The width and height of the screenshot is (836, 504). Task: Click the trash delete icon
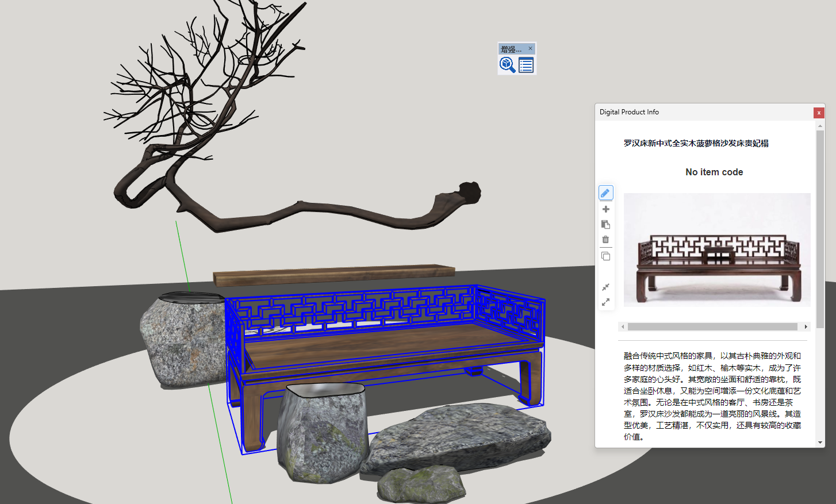click(605, 240)
